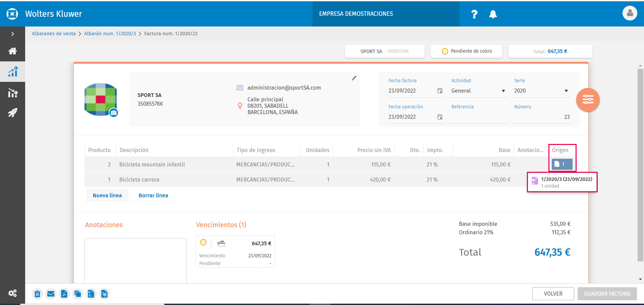This screenshot has width=644, height=305.
Task: Edit customer details with pencil icon
Action: [354, 78]
